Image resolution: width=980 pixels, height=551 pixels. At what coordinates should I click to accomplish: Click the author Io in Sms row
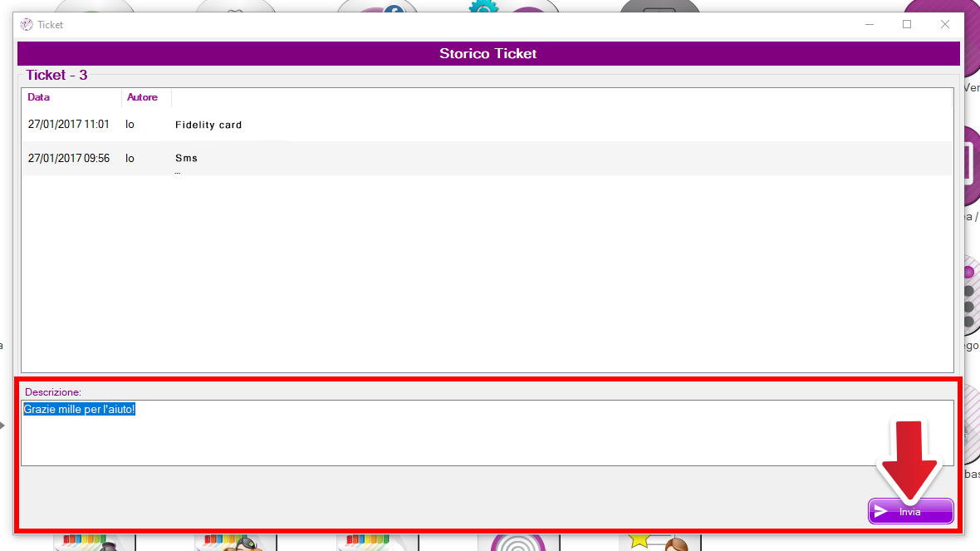pos(130,158)
